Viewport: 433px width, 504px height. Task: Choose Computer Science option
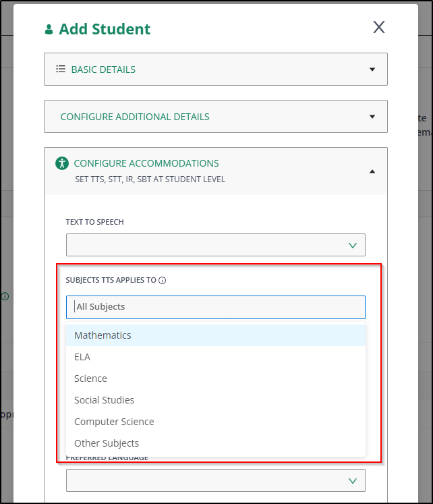click(216, 422)
